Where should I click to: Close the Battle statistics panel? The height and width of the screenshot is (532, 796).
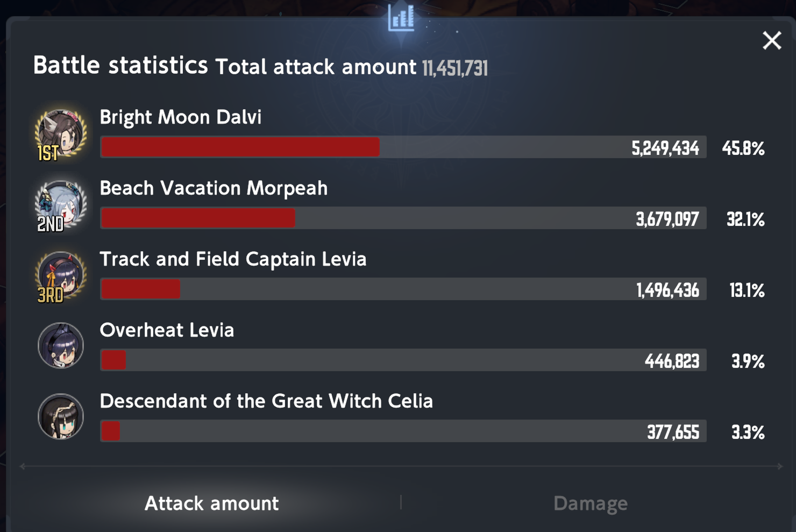pyautogui.click(x=772, y=40)
